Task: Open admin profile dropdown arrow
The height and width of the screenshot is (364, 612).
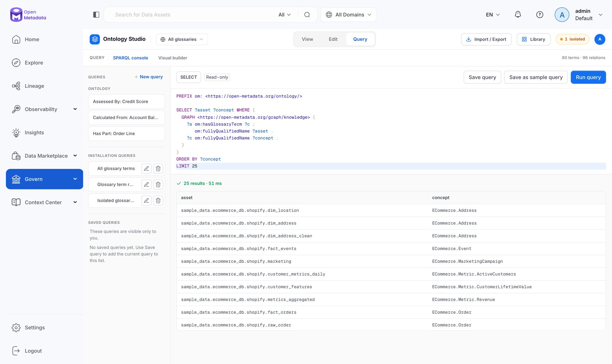Action: coord(601,15)
